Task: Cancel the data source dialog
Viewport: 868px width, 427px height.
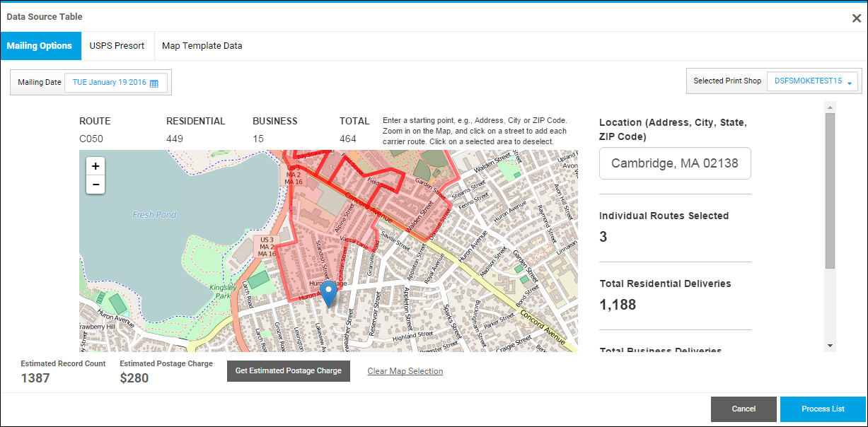Action: coord(743,409)
